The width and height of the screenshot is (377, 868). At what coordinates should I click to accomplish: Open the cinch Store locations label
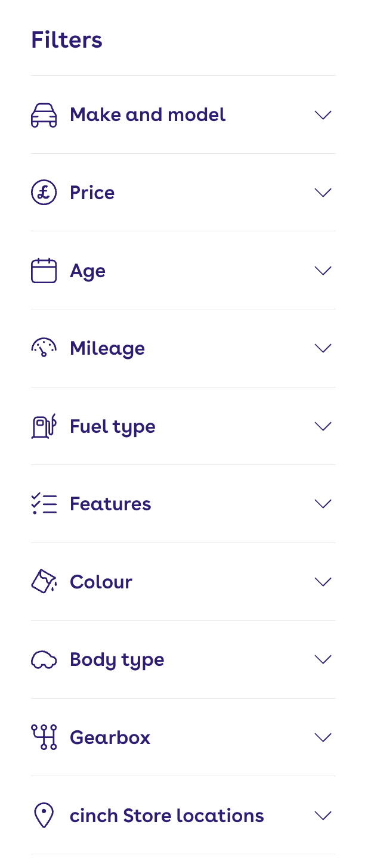166,816
